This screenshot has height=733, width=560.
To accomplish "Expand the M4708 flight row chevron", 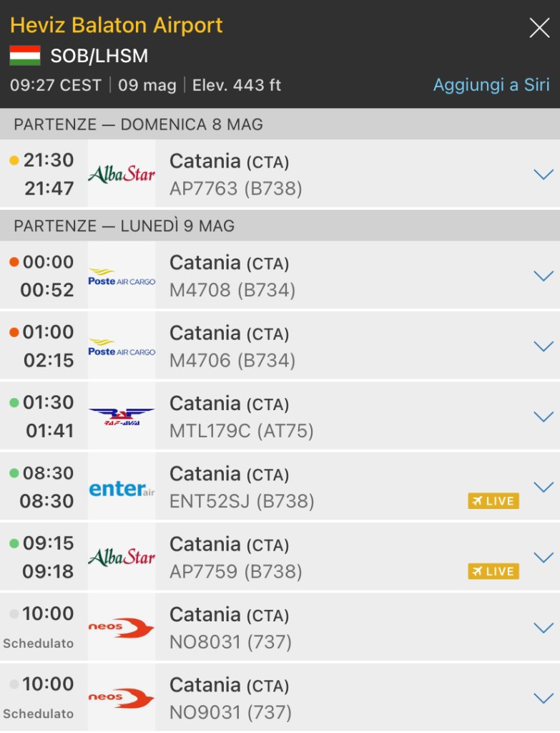I will coord(544,276).
